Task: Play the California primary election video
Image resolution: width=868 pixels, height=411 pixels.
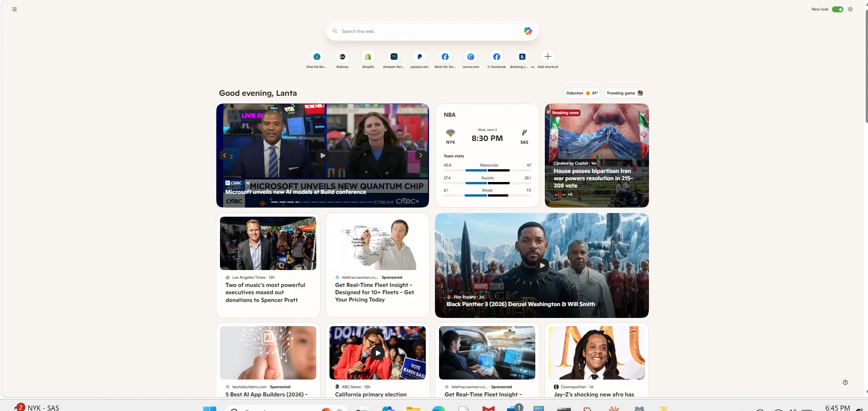Action: point(377,353)
